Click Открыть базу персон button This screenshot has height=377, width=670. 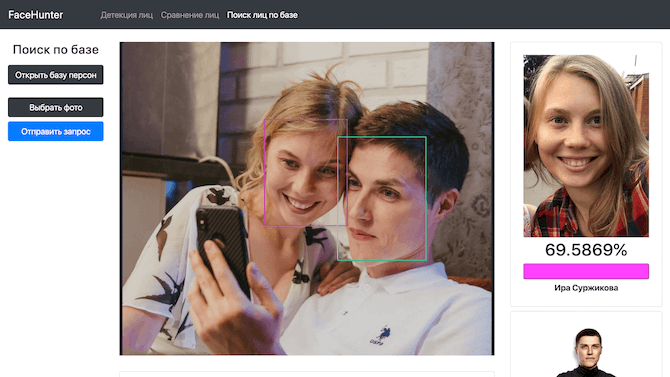point(56,75)
